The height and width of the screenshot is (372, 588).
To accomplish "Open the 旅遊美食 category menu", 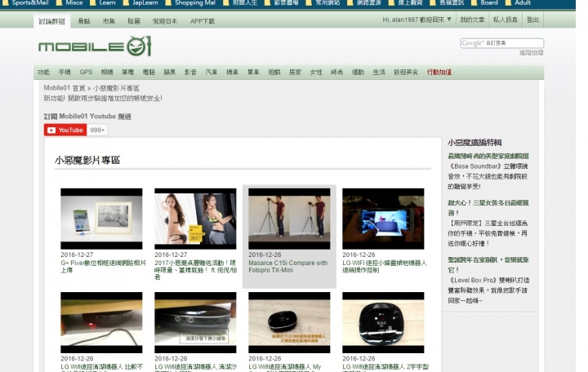I will [x=406, y=72].
